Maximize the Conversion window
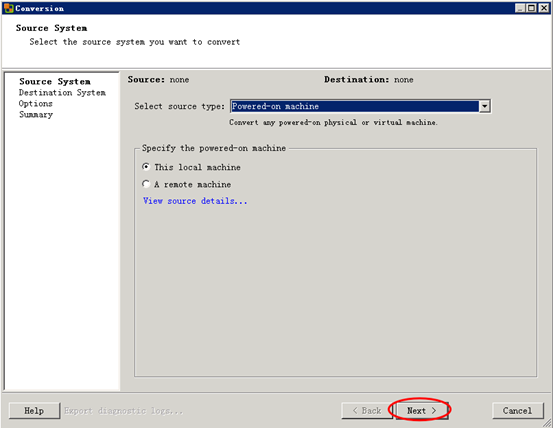This screenshot has width=553, height=428. coord(531,8)
